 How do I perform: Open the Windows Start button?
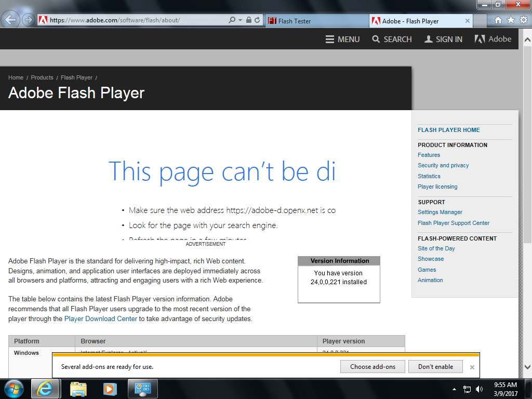pyautogui.click(x=14, y=389)
